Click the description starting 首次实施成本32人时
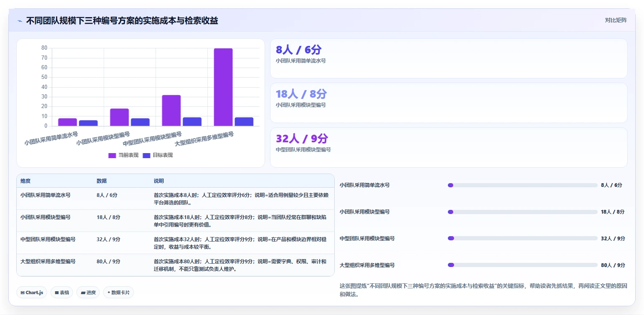This screenshot has height=315, width=644. (x=241, y=243)
